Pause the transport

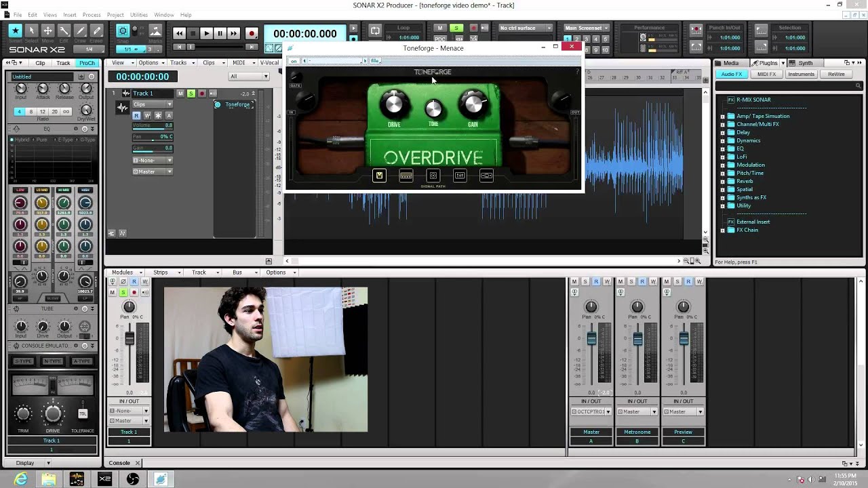coord(220,33)
